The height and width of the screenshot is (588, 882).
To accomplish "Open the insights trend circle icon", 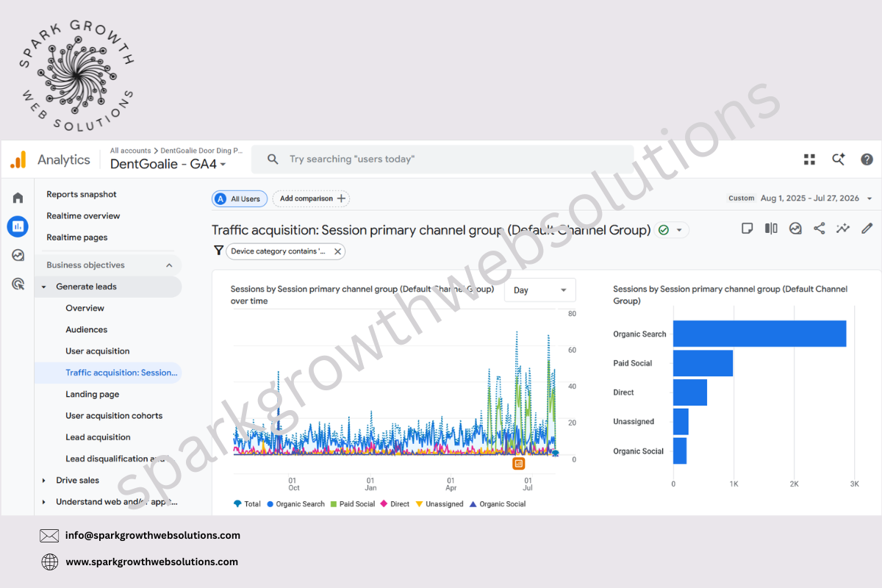I will [795, 229].
